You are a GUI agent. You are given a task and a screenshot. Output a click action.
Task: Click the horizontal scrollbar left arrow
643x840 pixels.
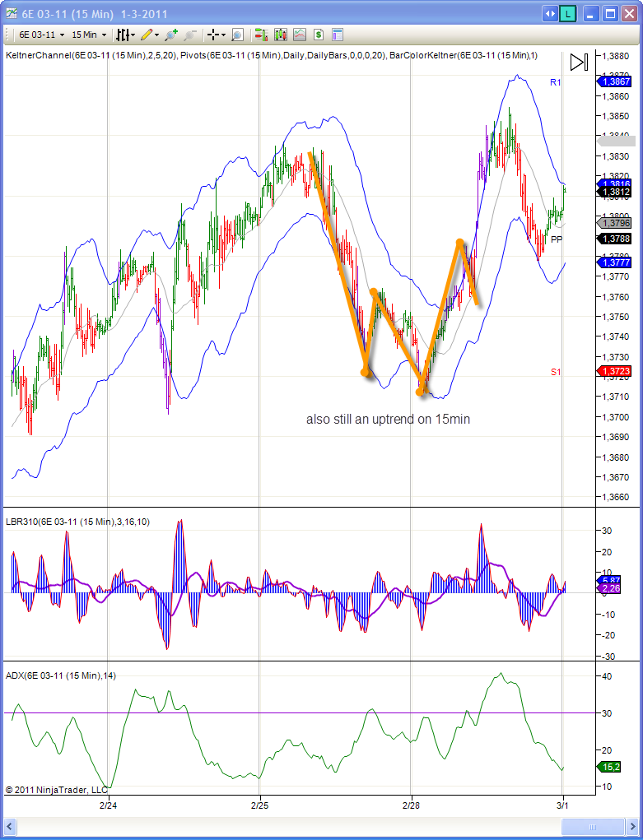(10, 825)
